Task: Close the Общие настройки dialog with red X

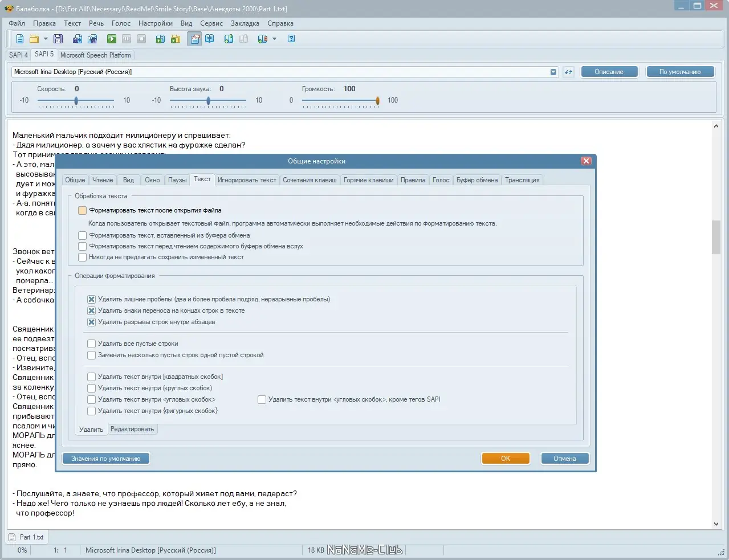Action: (586, 161)
